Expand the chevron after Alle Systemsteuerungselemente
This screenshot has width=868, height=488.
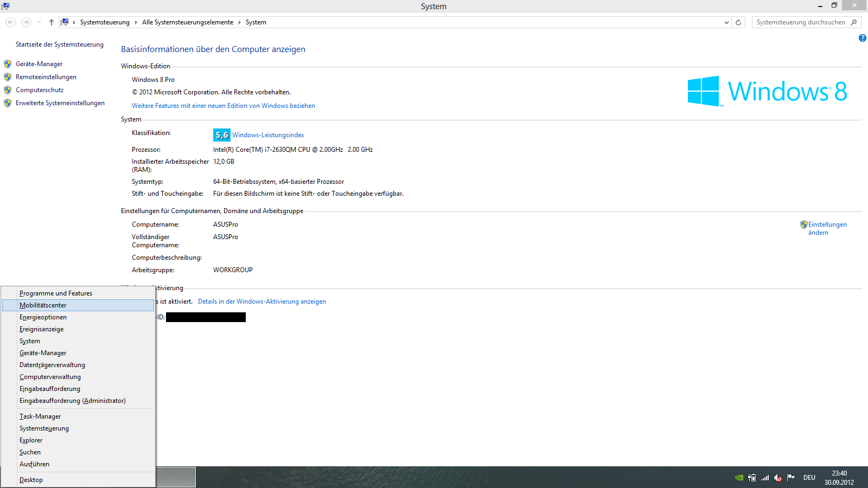point(239,22)
